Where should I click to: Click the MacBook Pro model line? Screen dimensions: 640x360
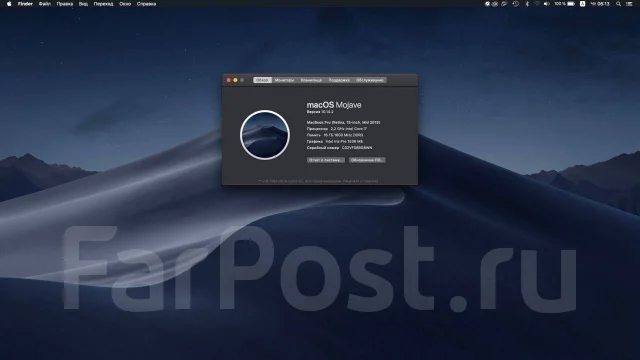[x=343, y=122]
